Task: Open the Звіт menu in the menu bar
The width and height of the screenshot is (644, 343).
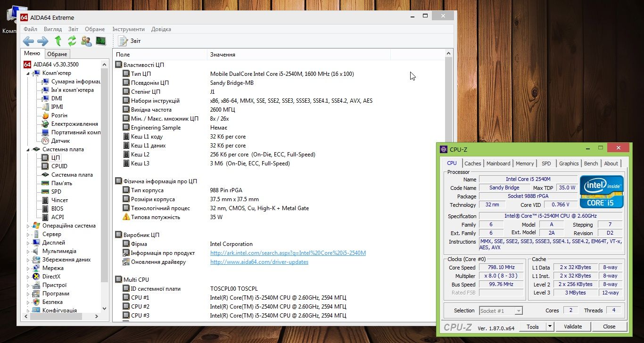Action: click(x=73, y=29)
